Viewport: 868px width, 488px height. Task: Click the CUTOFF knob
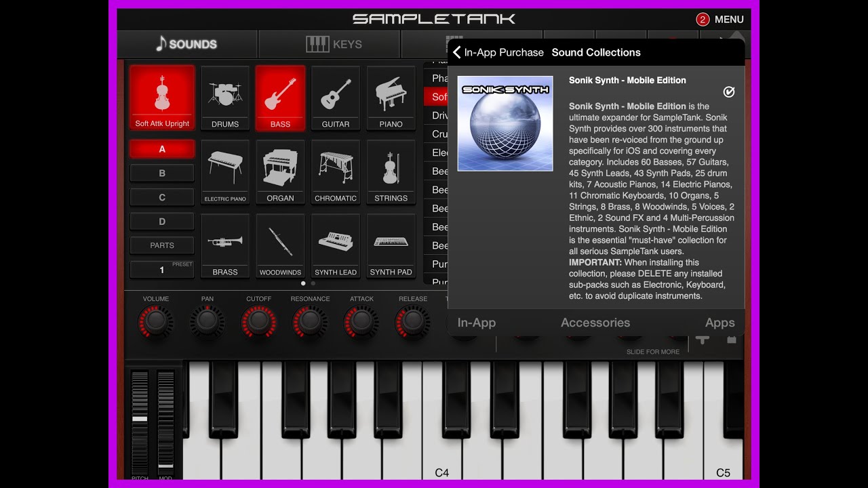pyautogui.click(x=258, y=321)
